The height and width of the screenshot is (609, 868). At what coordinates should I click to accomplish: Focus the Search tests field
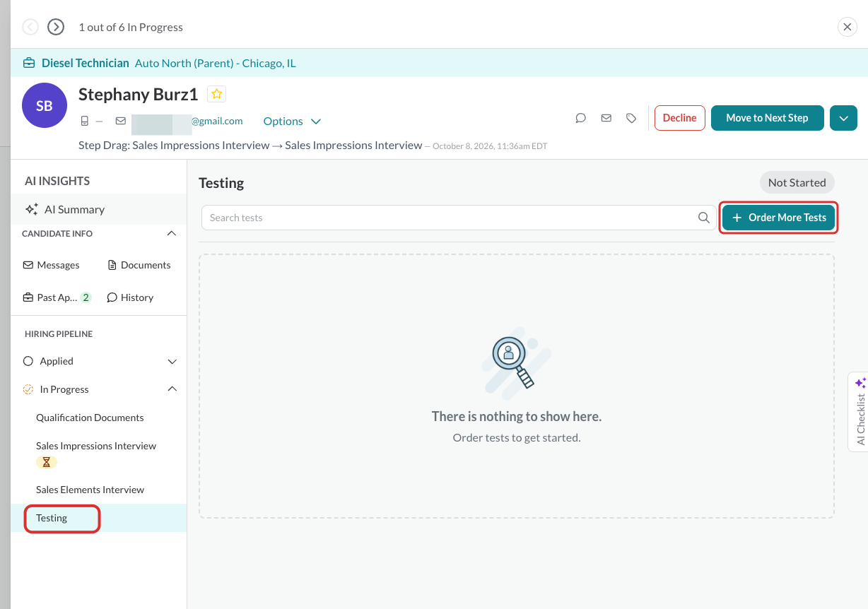pyautogui.click(x=458, y=218)
